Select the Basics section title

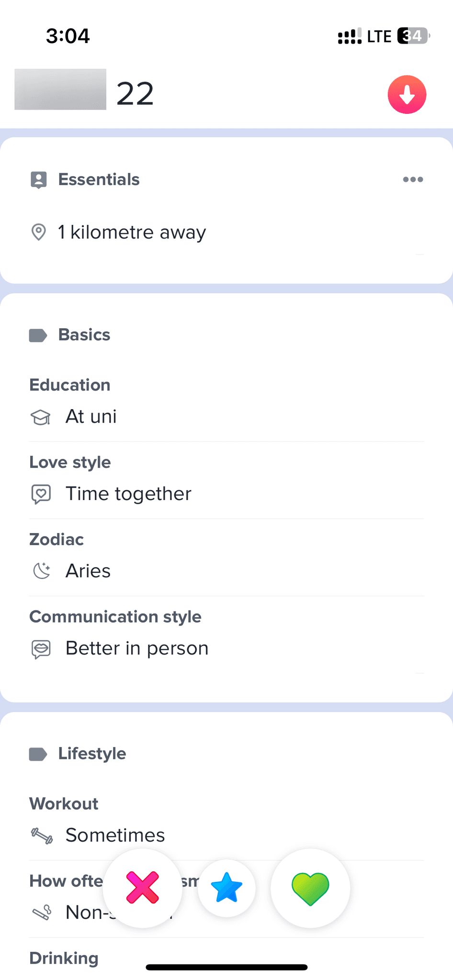click(x=84, y=335)
